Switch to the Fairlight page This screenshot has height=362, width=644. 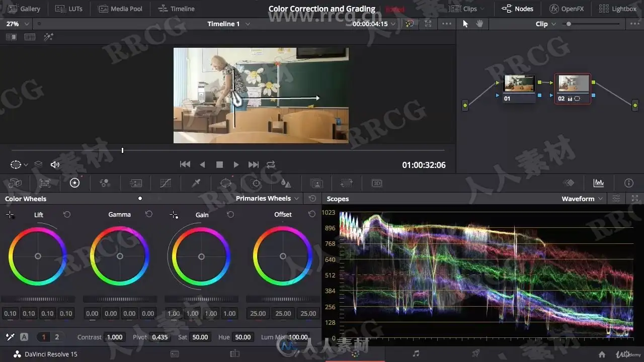[416, 354]
